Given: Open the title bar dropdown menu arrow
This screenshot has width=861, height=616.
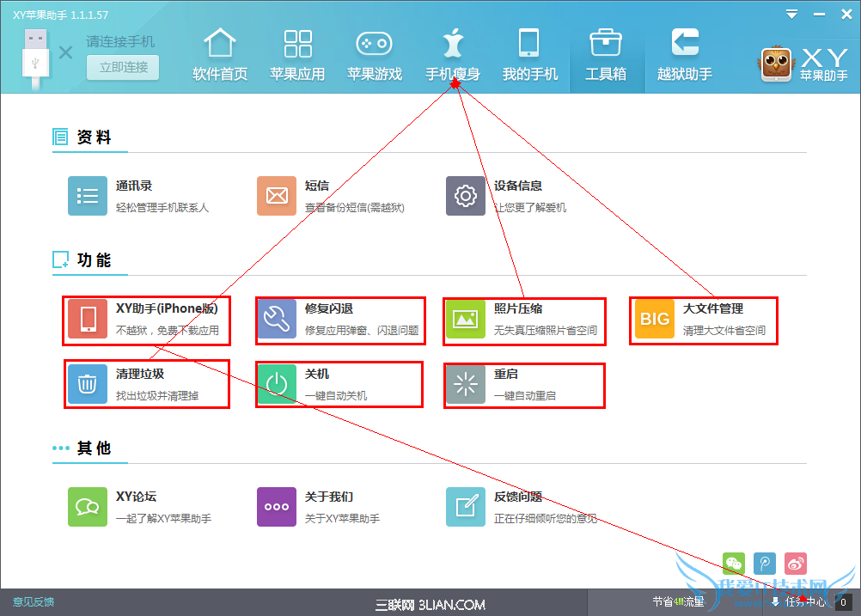Looking at the screenshot, I should 791,15.
